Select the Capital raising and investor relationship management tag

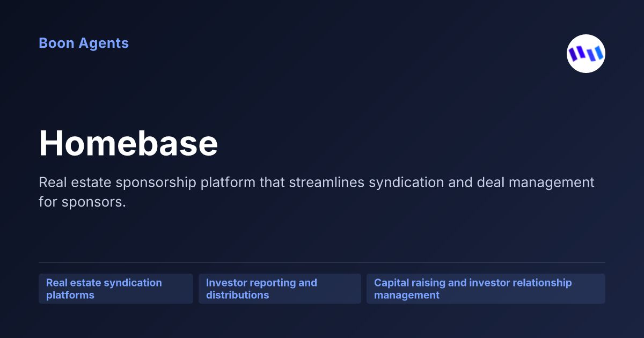[x=486, y=289]
